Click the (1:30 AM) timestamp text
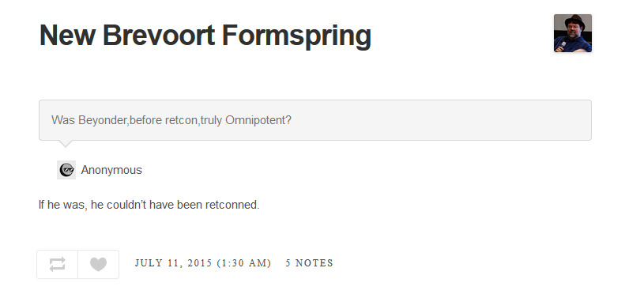 pyautogui.click(x=244, y=263)
